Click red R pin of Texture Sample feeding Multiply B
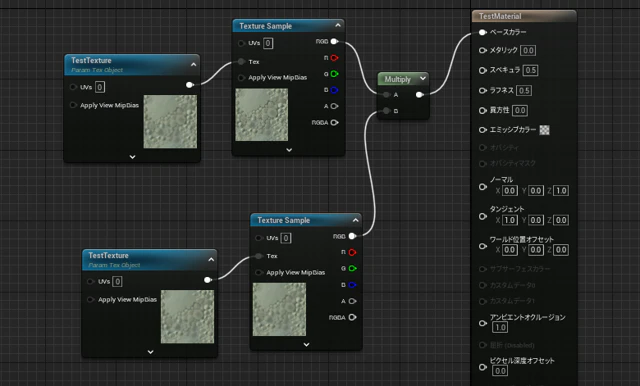Screen dimensions: 640x386 click(x=352, y=253)
